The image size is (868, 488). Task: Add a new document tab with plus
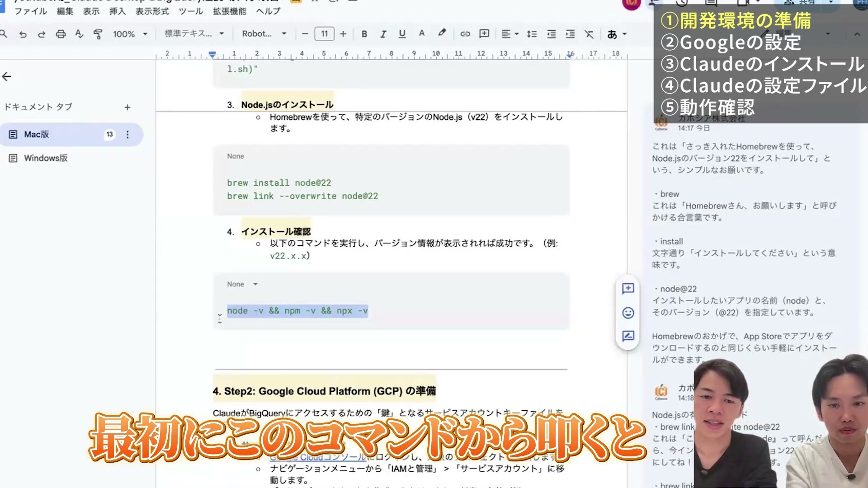pyautogui.click(x=127, y=108)
